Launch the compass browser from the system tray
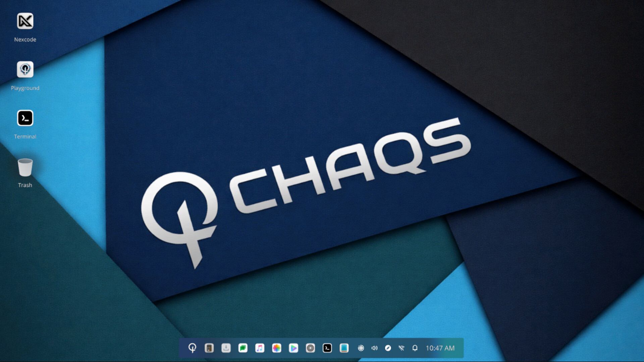 (x=388, y=348)
